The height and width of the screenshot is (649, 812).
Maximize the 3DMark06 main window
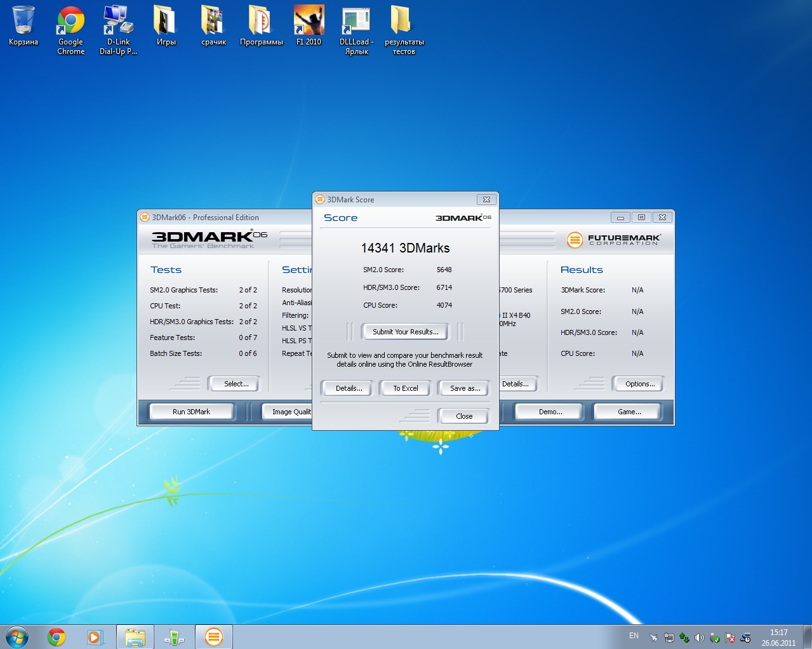641,217
